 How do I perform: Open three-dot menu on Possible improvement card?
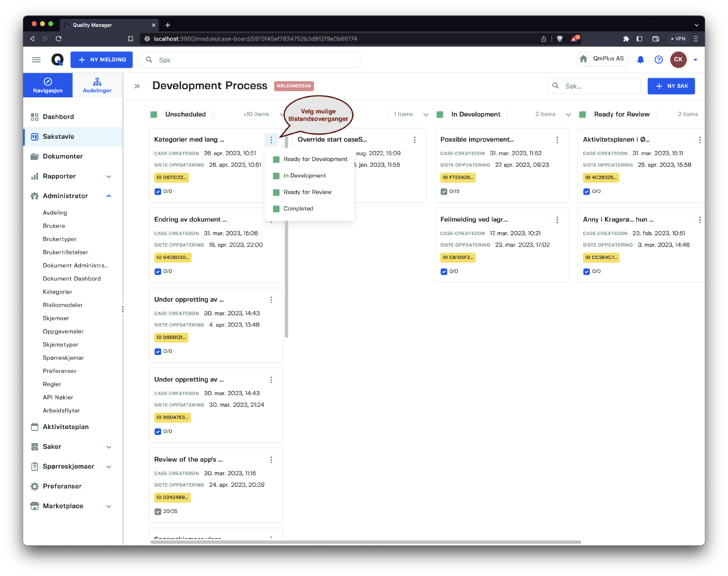557,140
